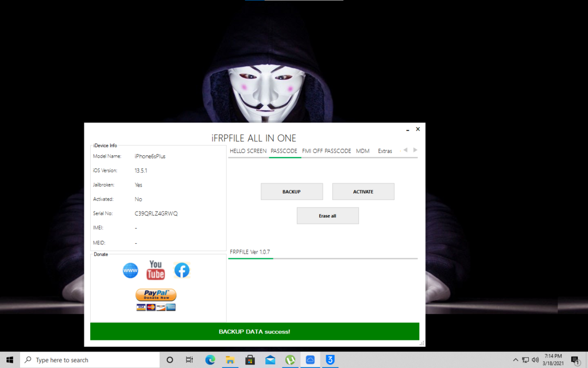Open File Explorer from the taskbar
This screenshot has width=588, height=368.
pyautogui.click(x=230, y=360)
